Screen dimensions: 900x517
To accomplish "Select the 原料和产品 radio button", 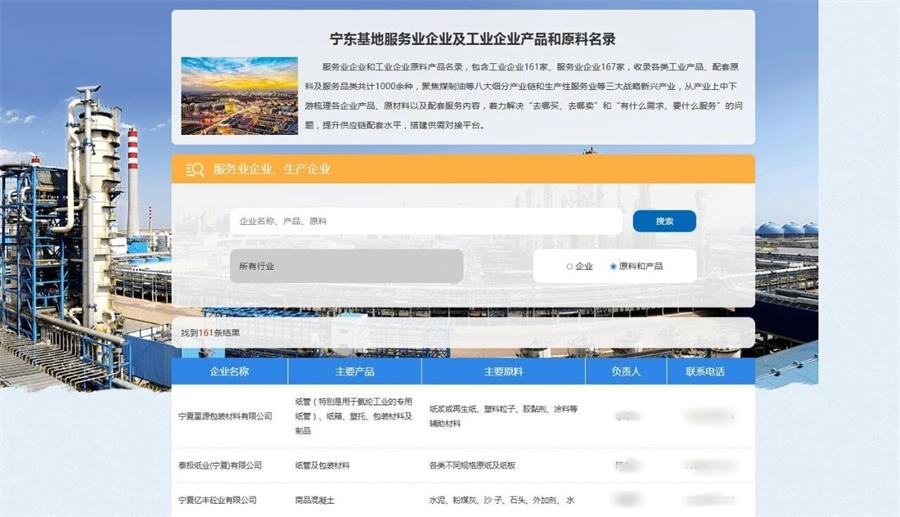I will tap(613, 266).
